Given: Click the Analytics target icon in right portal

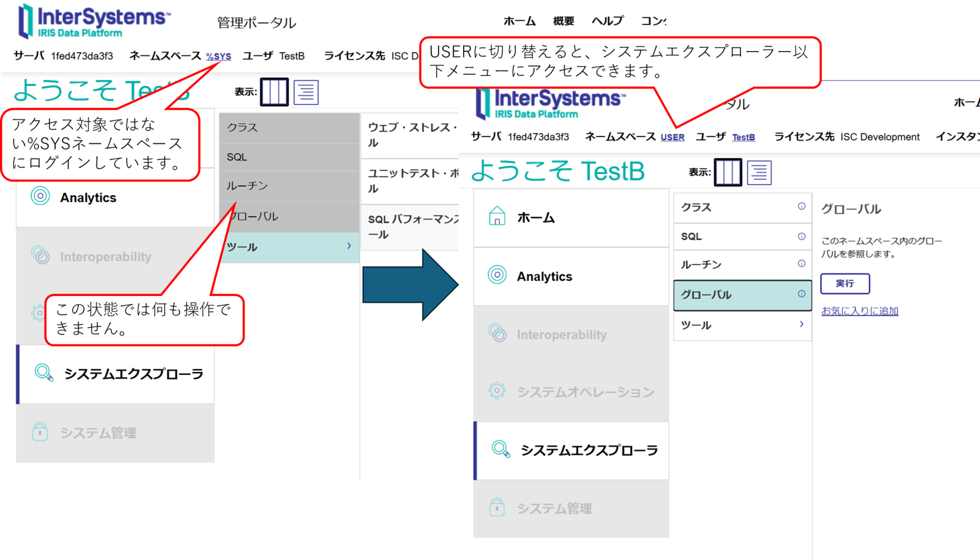Looking at the screenshot, I should 497,275.
